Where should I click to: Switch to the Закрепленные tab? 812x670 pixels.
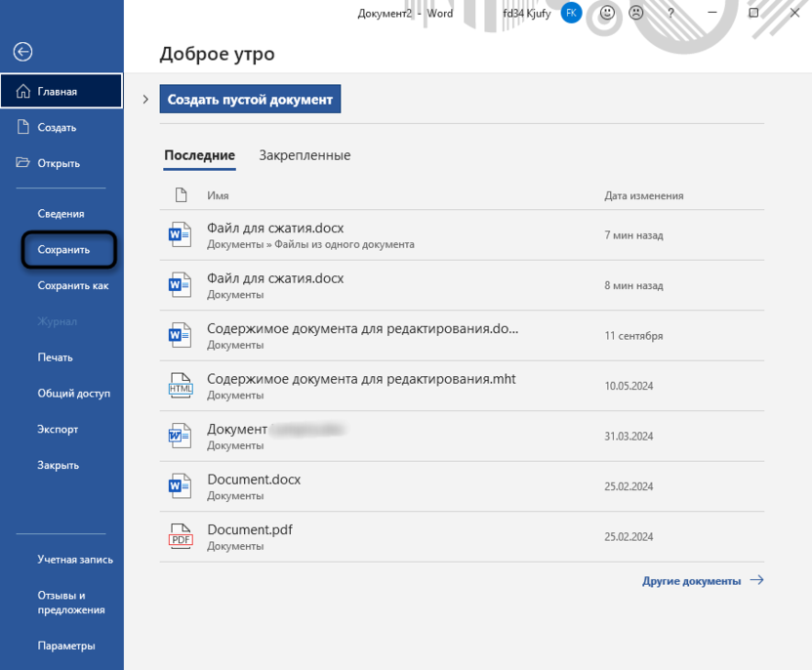coord(304,155)
